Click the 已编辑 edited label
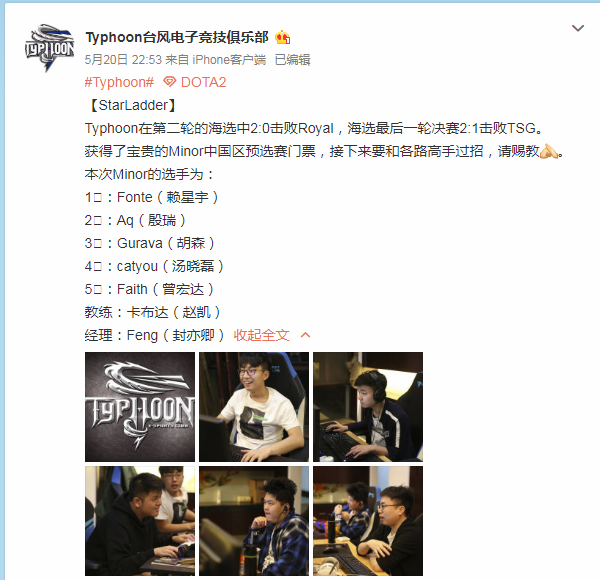600x580 pixels. [292, 60]
